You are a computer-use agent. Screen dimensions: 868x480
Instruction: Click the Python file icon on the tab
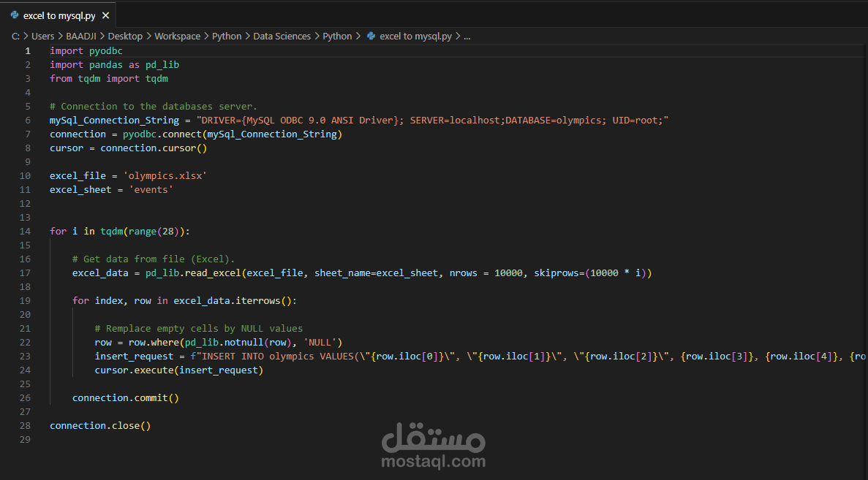[15, 15]
